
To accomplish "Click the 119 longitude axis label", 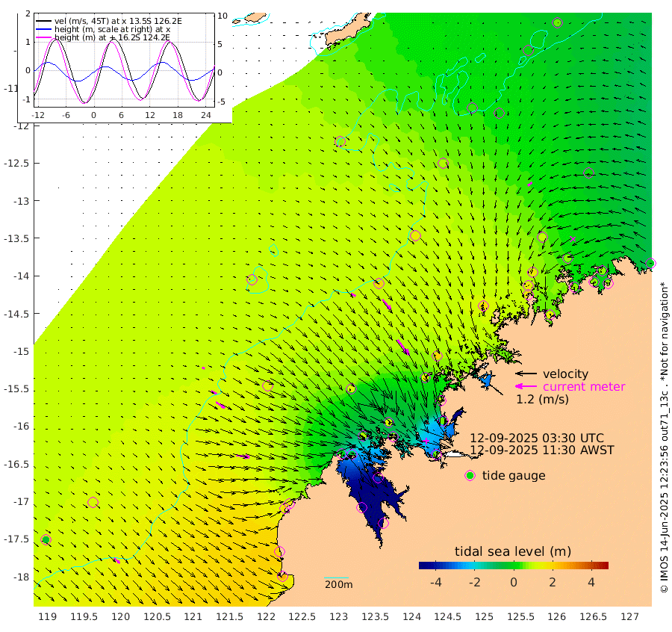I will 47,617.
